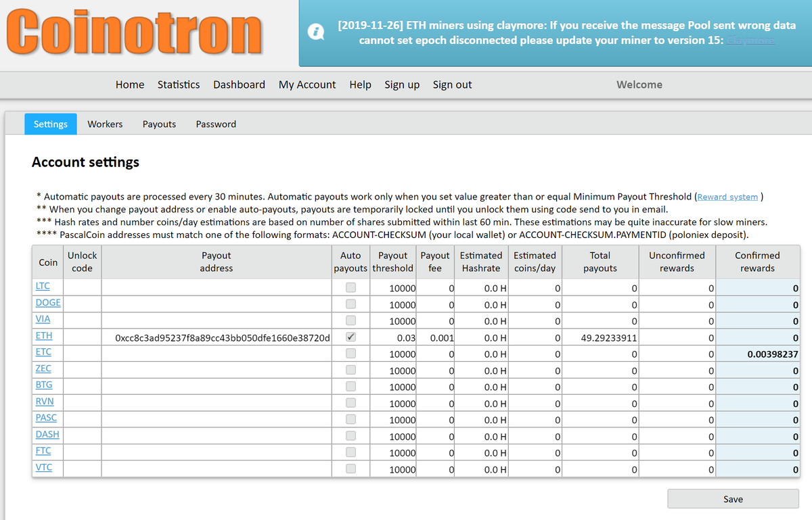Disable auto payouts for ETH

coord(351,336)
